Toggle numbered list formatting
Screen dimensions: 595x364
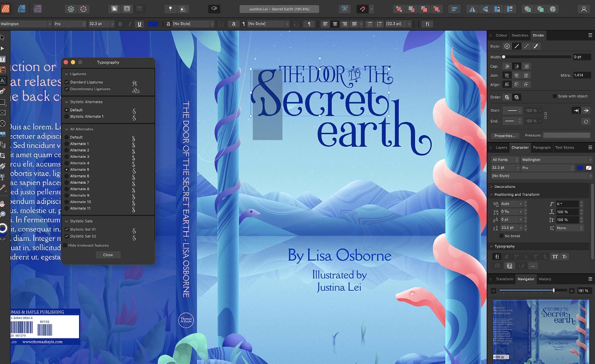(379, 24)
